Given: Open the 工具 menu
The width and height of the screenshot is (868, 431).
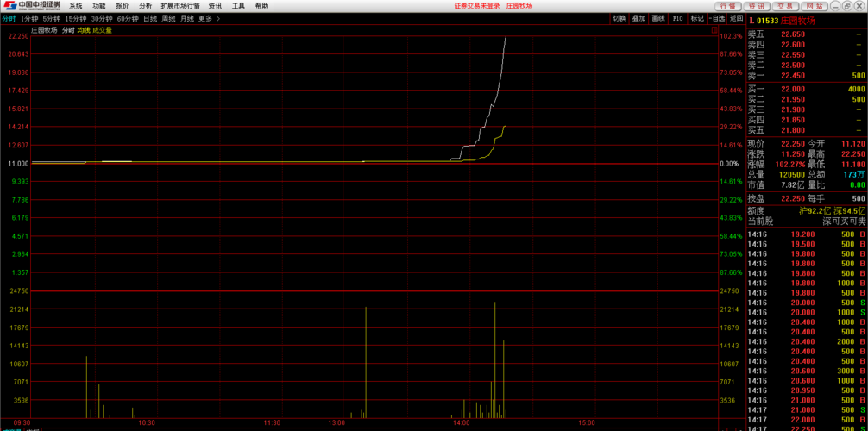Looking at the screenshot, I should (238, 6).
